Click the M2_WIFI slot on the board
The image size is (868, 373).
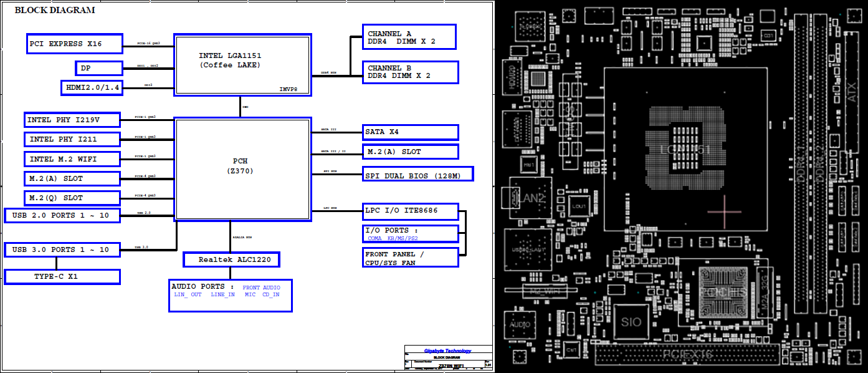(542, 291)
